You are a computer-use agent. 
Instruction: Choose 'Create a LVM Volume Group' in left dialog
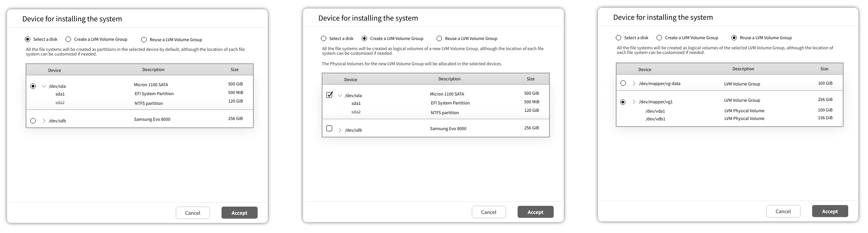pos(68,39)
